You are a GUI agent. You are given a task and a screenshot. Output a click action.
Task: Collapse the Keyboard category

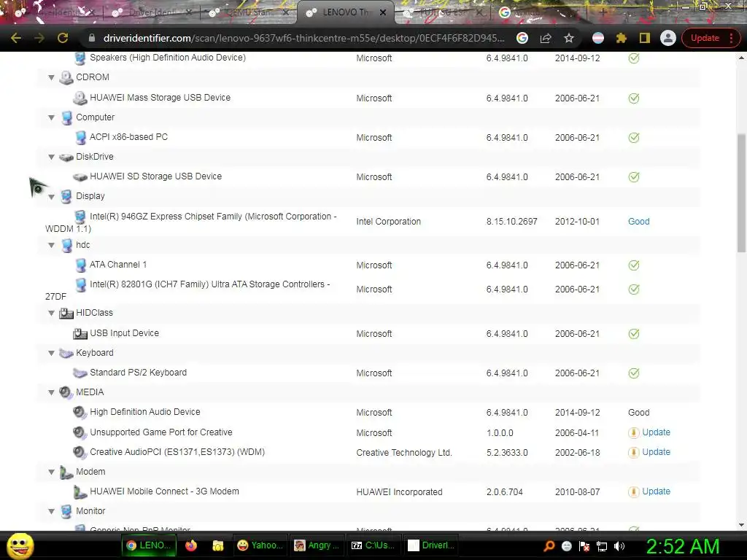pyautogui.click(x=51, y=354)
